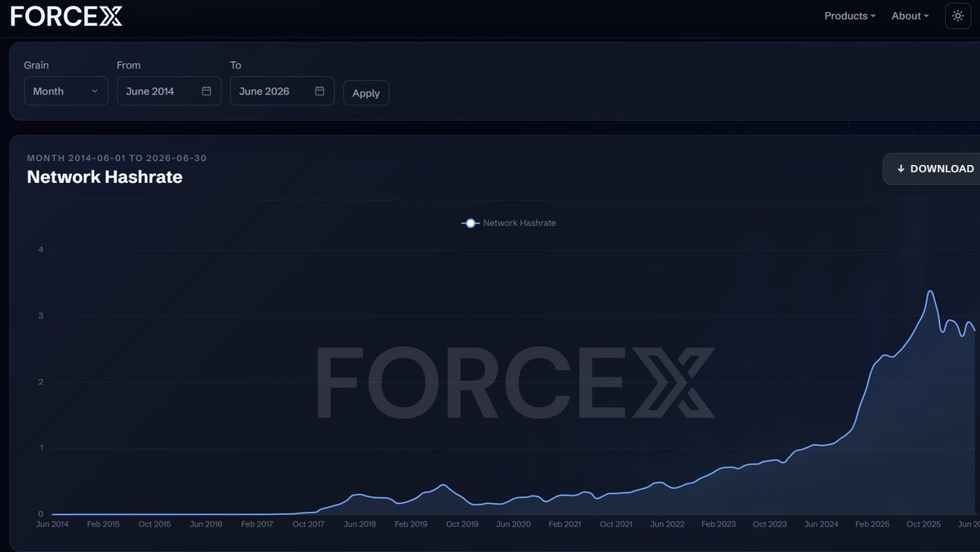This screenshot has height=552, width=980.
Task: Click the x-axis label Oct 2019
Action: coord(462,524)
